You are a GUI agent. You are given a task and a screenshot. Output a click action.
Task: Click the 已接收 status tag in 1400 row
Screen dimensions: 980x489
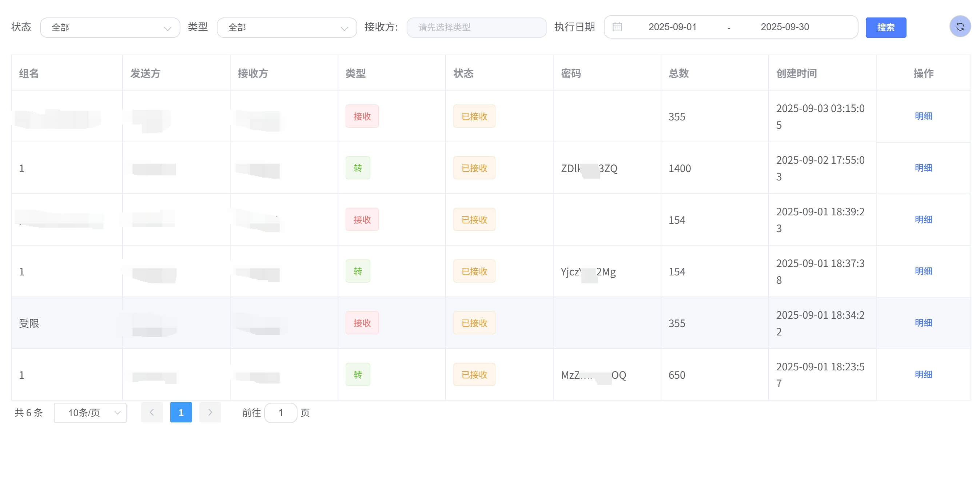click(x=474, y=167)
